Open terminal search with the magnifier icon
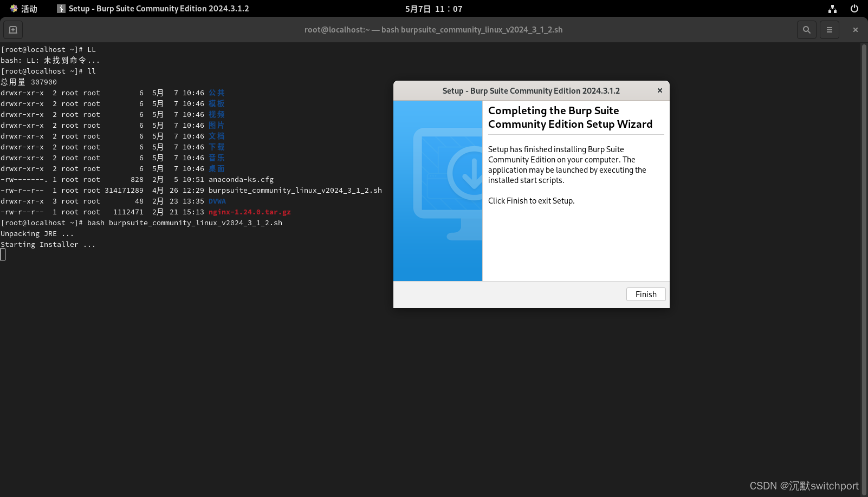The image size is (868, 497). tap(806, 30)
